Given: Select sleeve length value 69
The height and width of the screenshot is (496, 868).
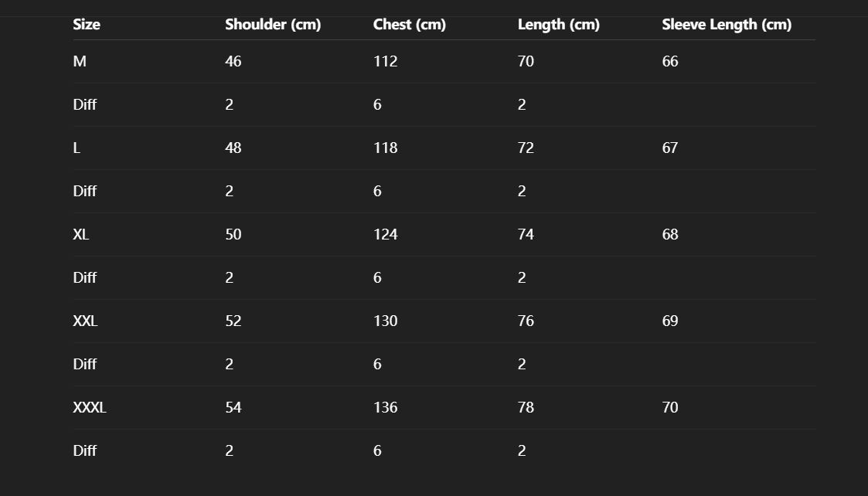Looking at the screenshot, I should click(x=670, y=321).
